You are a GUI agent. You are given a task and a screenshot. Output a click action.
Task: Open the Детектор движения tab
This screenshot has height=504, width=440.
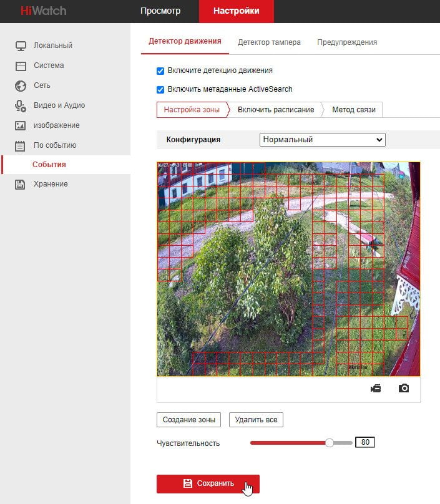(x=185, y=41)
